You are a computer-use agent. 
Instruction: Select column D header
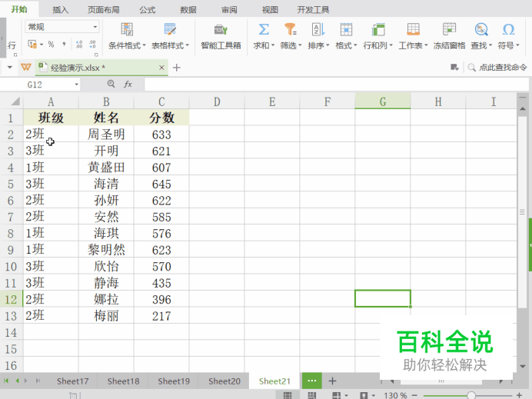pos(217,101)
